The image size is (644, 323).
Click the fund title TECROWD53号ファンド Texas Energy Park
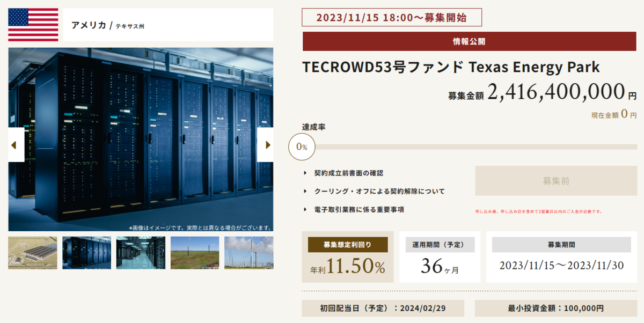point(451,68)
